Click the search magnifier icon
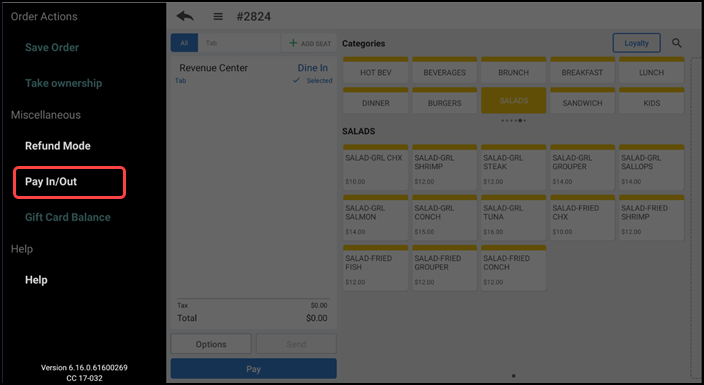The height and width of the screenshot is (385, 704). click(x=677, y=43)
